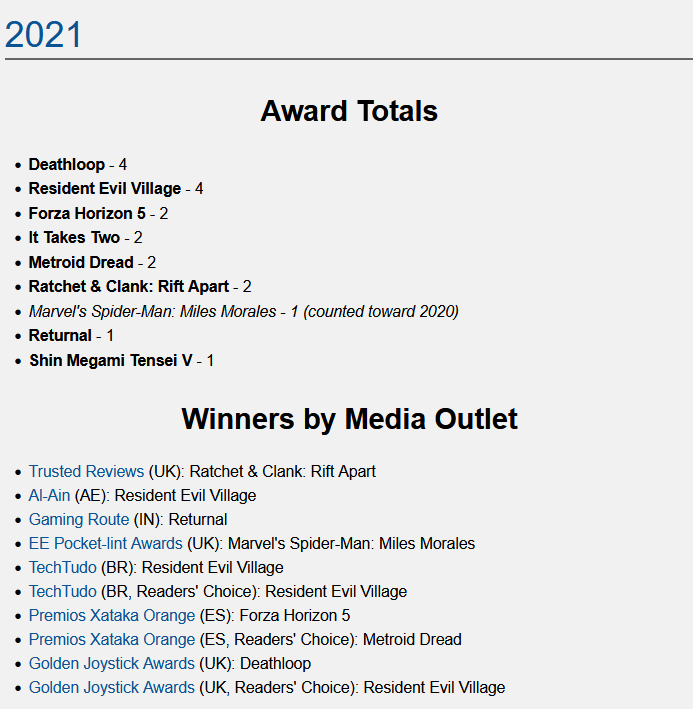The height and width of the screenshot is (709, 693).
Task: Click the text "(UK): Marvel's Spider-Man: Miles Morales"
Action: [331, 544]
